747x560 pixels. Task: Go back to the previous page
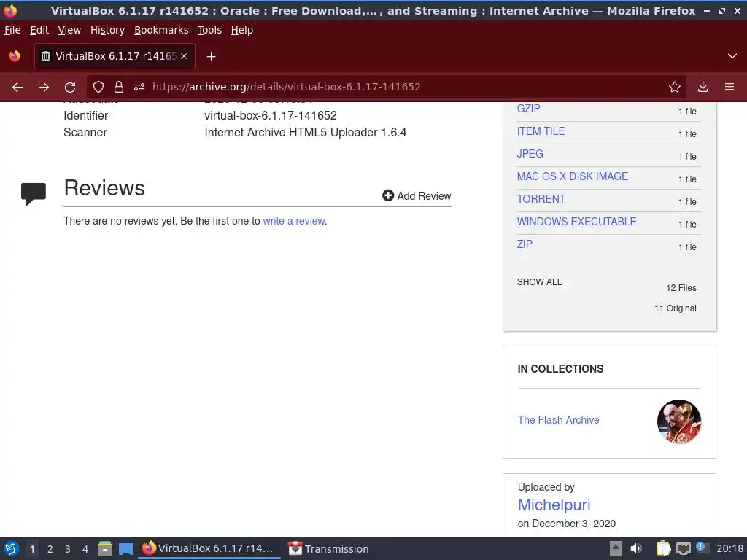point(18,87)
